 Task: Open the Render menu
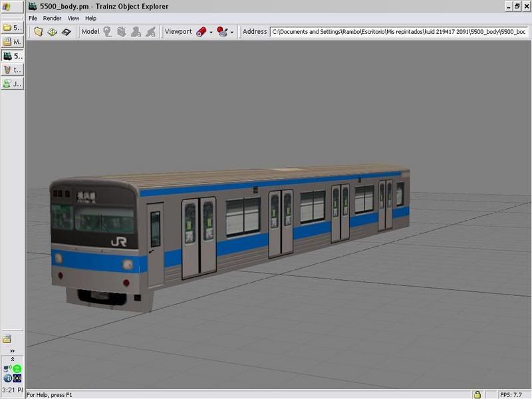pos(52,18)
